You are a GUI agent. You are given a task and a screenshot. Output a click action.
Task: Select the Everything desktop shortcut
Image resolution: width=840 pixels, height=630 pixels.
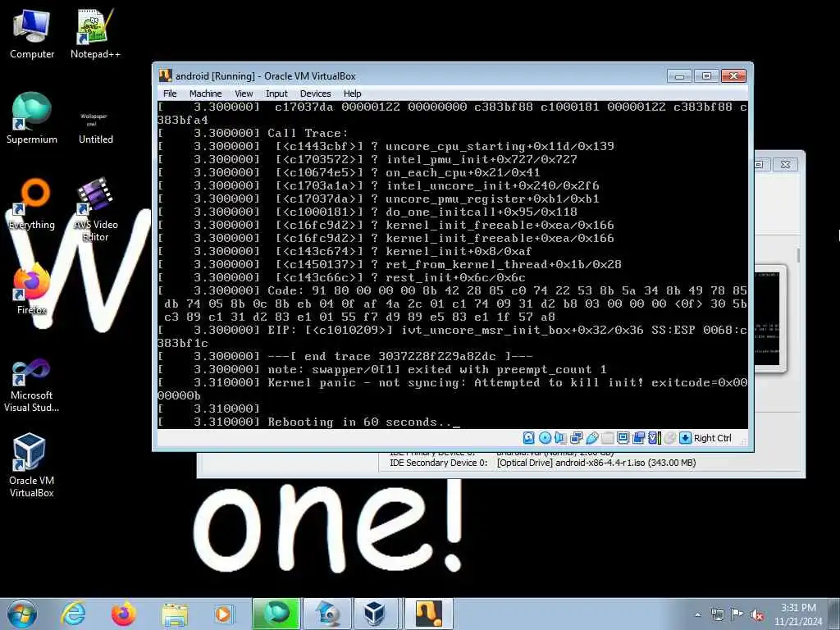[x=32, y=204]
